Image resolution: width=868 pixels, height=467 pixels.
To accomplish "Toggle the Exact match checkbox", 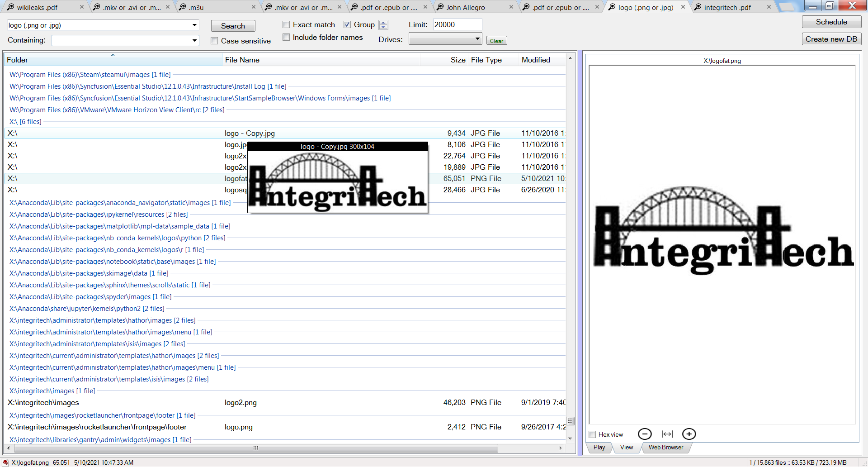I will (286, 24).
